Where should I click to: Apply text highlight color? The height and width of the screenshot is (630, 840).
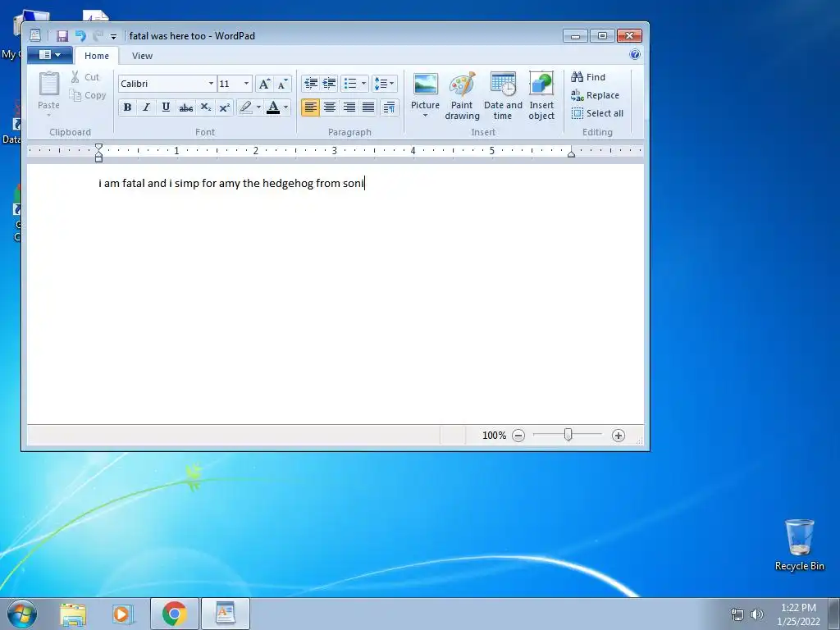pos(245,107)
